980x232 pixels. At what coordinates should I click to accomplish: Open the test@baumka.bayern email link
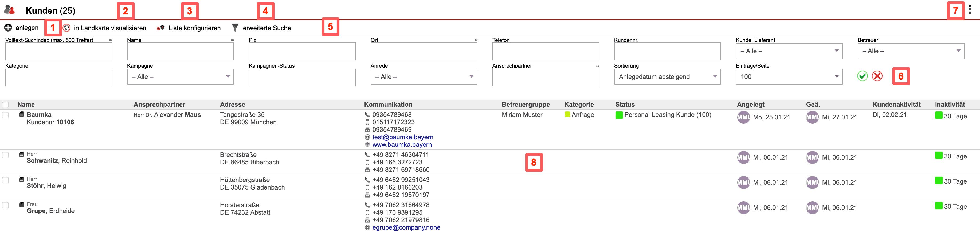click(402, 137)
